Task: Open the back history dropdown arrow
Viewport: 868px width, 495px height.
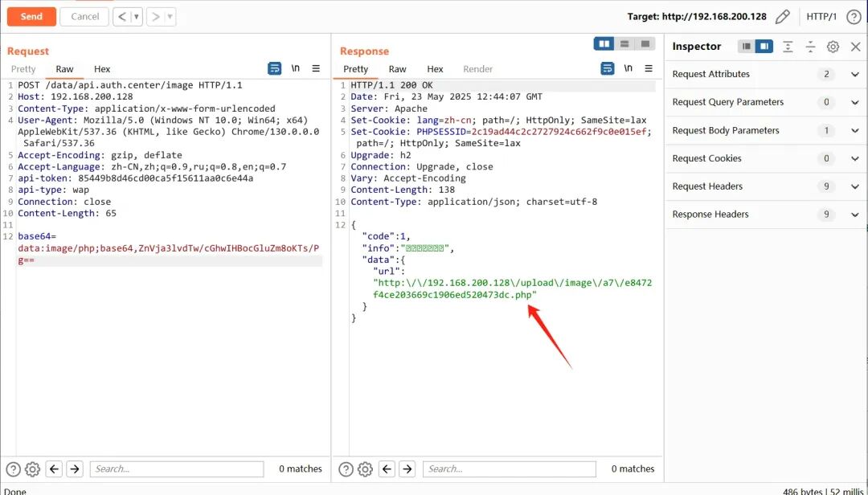Action: pyautogui.click(x=137, y=17)
